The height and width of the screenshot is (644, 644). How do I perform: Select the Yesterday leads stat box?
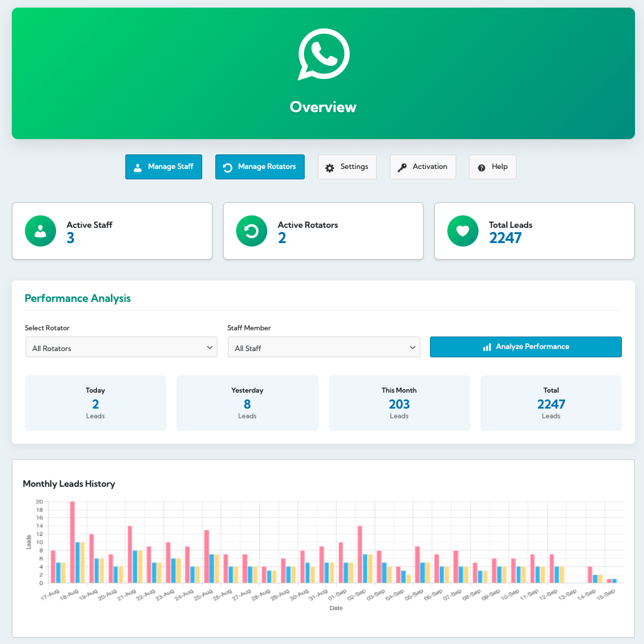[x=247, y=403]
